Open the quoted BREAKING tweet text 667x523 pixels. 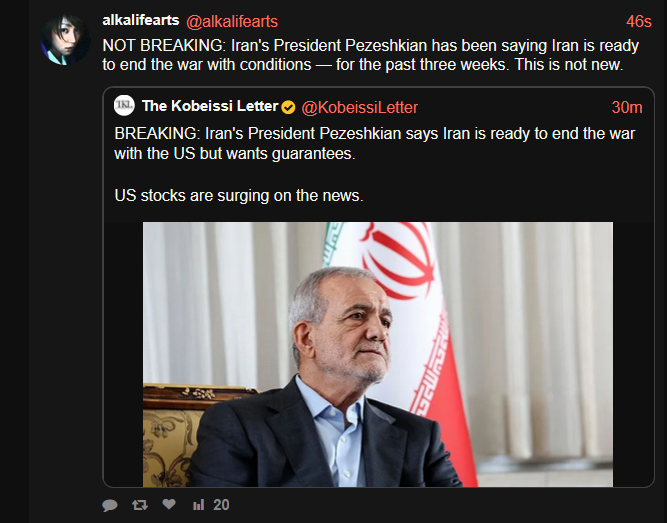[374, 143]
